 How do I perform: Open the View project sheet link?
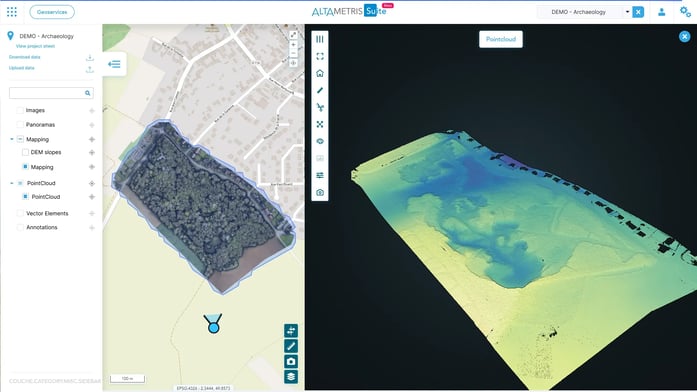pos(36,46)
